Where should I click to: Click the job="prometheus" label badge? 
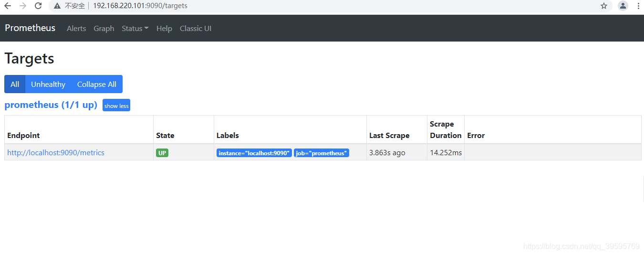pos(322,153)
